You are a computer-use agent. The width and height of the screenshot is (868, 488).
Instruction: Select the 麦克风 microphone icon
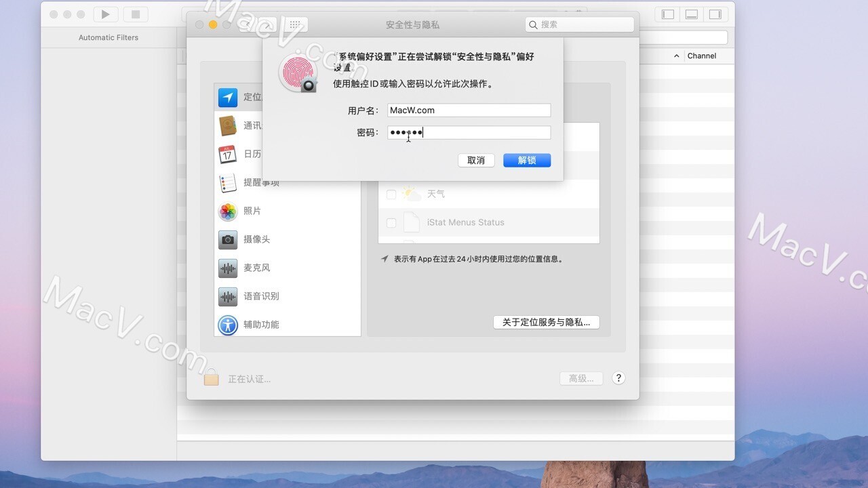coord(228,268)
